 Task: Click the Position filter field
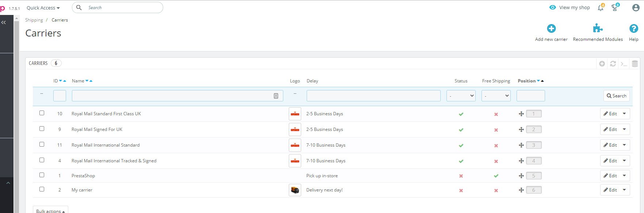pyautogui.click(x=531, y=96)
